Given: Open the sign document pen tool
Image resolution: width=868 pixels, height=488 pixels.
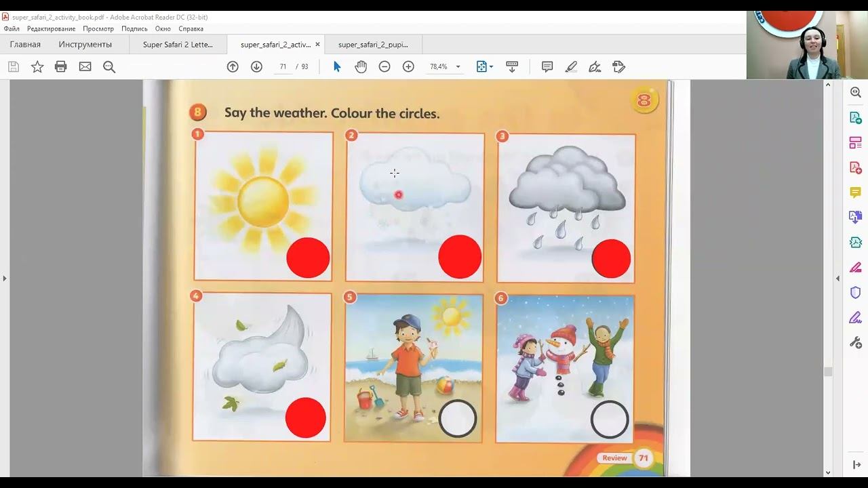Looking at the screenshot, I should [x=595, y=66].
